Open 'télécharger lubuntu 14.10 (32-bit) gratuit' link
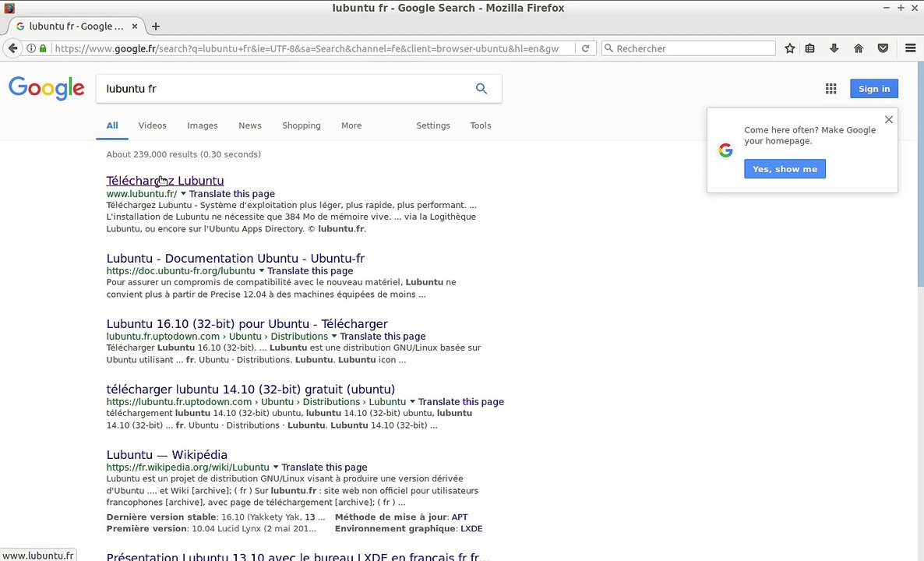Screen dimensions: 924x561 tap(250, 389)
